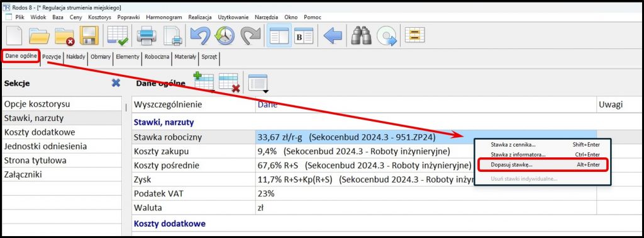
Task: Click the Dane column header
Action: [x=426, y=105]
